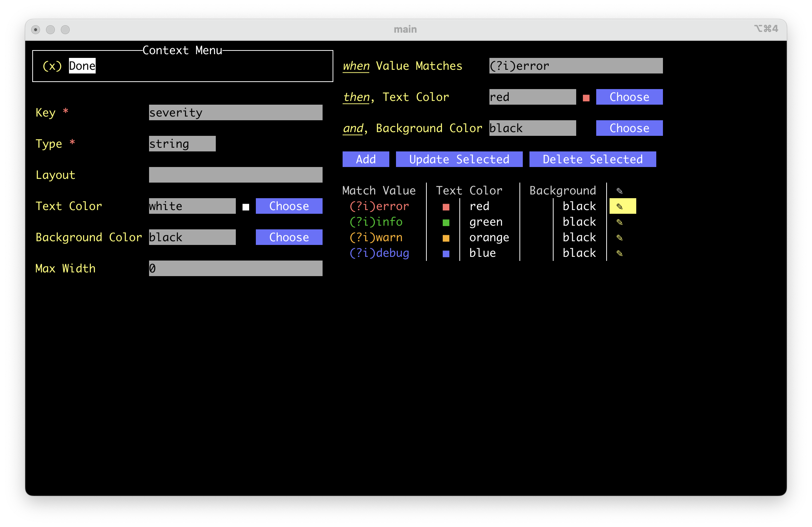812x527 pixels.
Task: Click the pencil edit icon for (?i)error row
Action: (x=620, y=206)
